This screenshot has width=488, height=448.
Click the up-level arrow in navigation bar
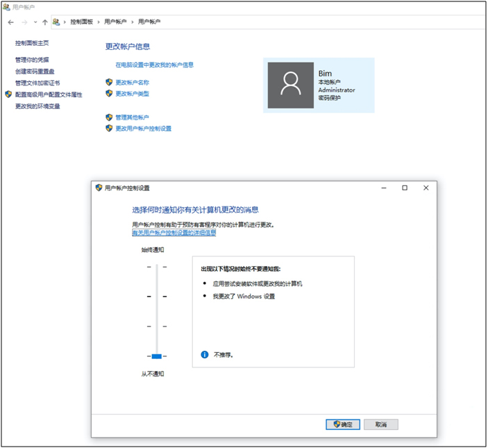[45, 22]
